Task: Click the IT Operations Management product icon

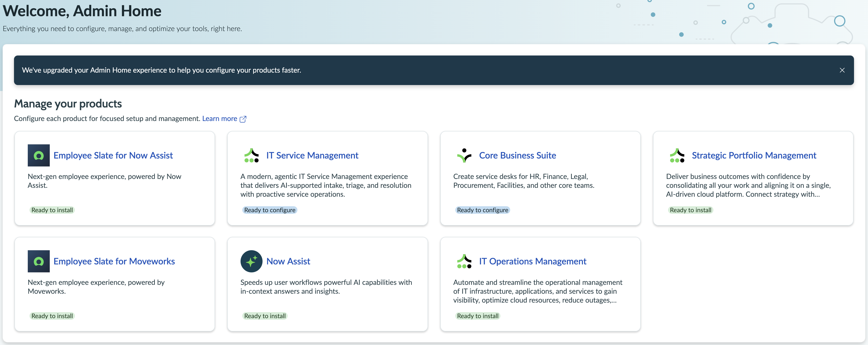Action: (x=464, y=261)
